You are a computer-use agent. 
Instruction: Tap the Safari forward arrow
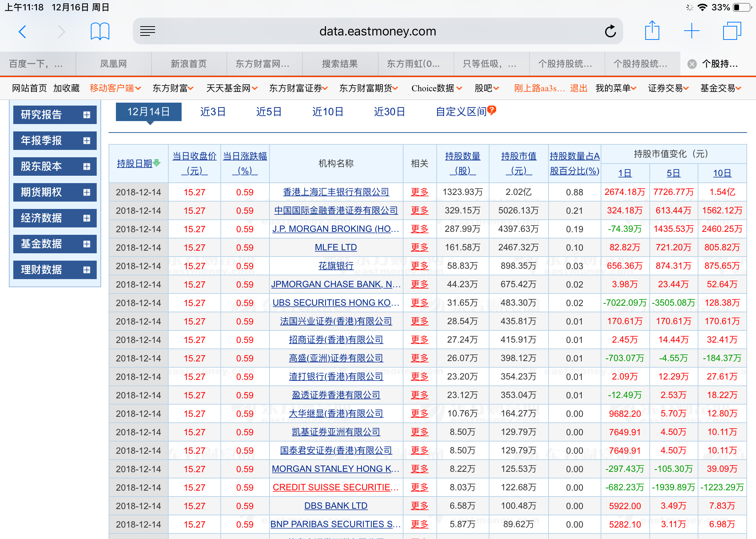coord(61,31)
